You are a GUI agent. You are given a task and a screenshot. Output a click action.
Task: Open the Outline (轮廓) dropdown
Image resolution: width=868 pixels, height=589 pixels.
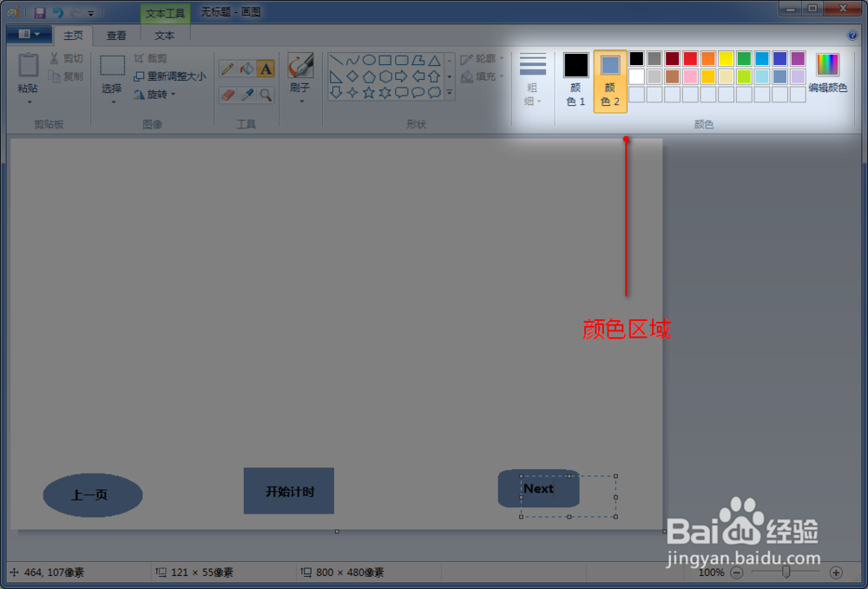483,58
